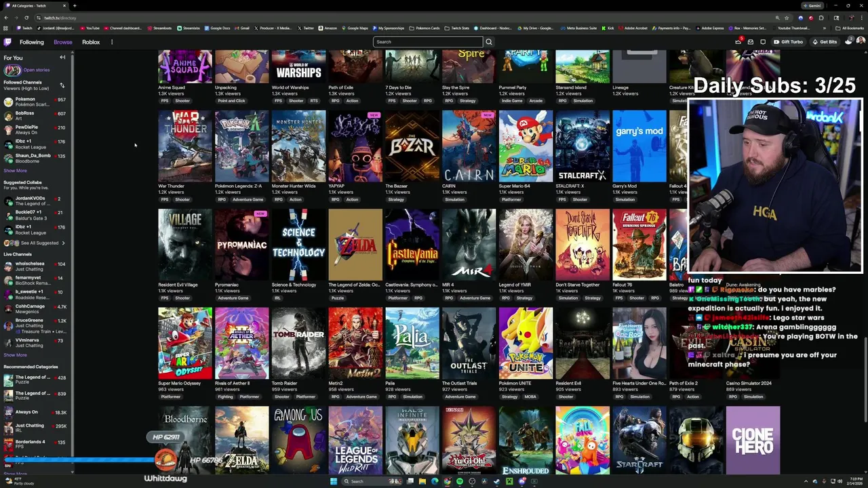Click the search magnifier button
The image size is (868, 488).
tap(489, 42)
